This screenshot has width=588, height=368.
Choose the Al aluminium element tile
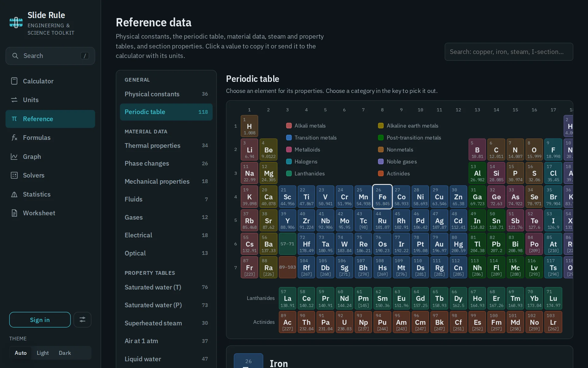[x=477, y=173]
